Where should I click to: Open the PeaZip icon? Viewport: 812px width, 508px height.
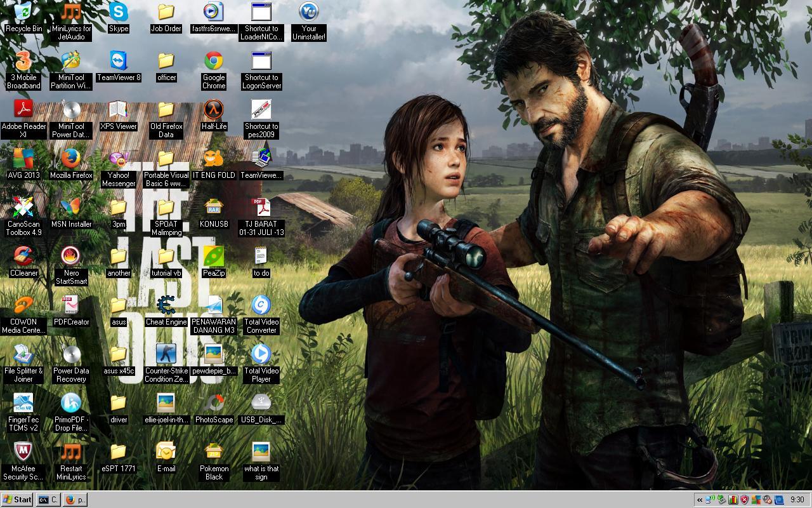pyautogui.click(x=214, y=256)
